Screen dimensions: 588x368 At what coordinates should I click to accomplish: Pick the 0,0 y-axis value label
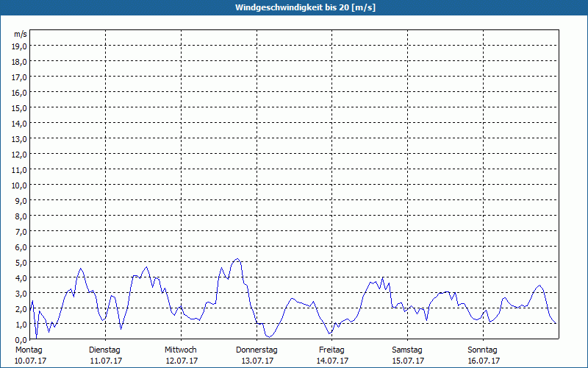click(x=20, y=339)
